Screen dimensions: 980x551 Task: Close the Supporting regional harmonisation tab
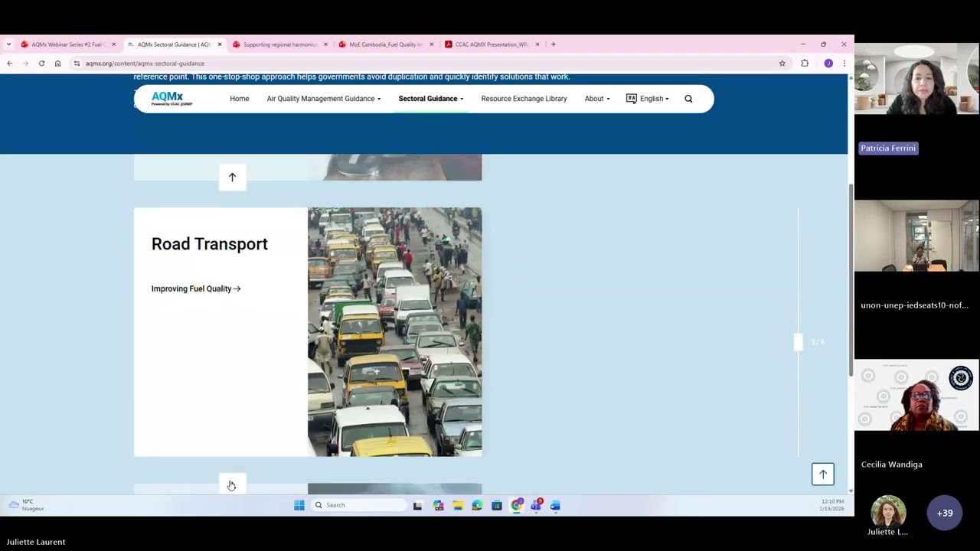point(325,44)
